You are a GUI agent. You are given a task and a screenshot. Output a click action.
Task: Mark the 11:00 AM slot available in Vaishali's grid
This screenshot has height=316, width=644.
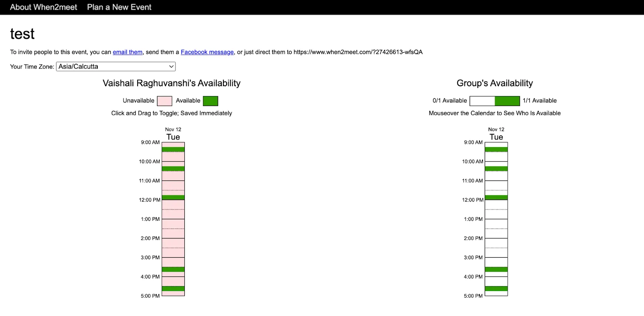tap(173, 183)
